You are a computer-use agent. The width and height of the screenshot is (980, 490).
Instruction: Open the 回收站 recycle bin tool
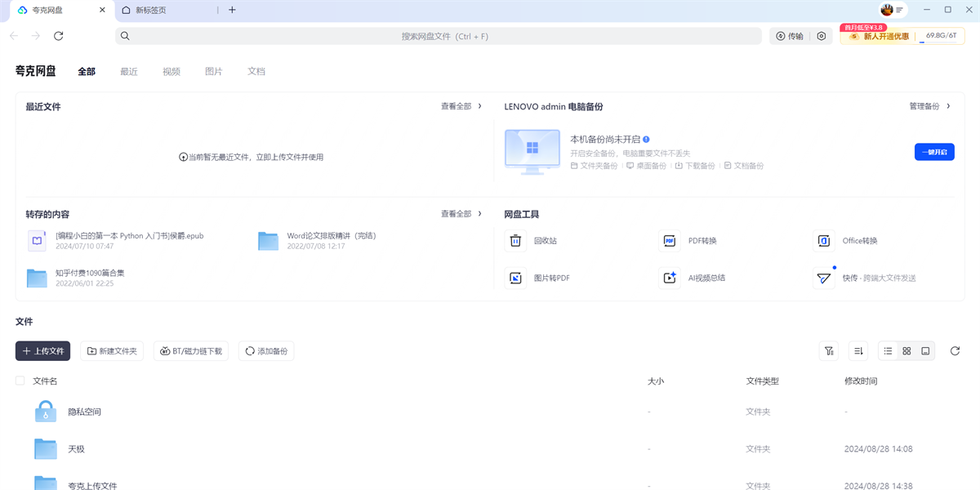point(516,241)
